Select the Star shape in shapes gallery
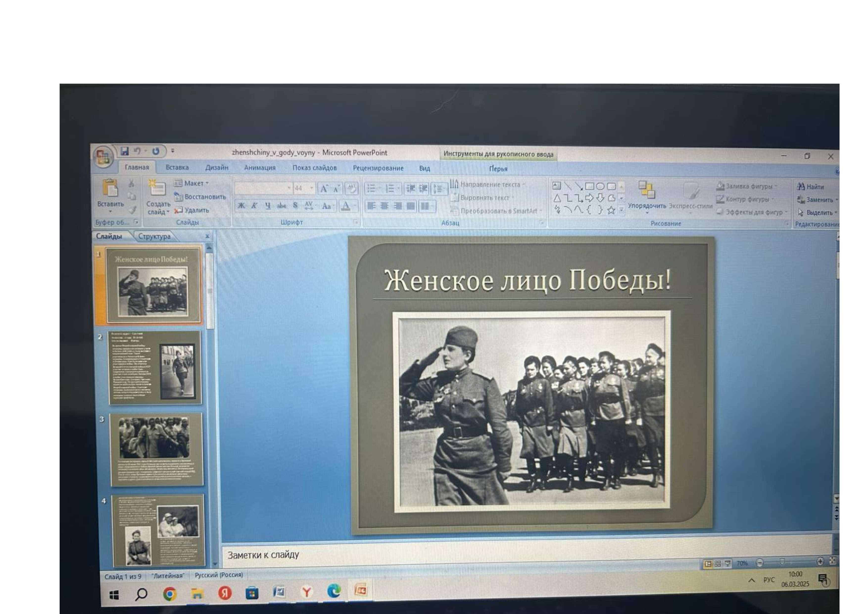 coord(611,210)
